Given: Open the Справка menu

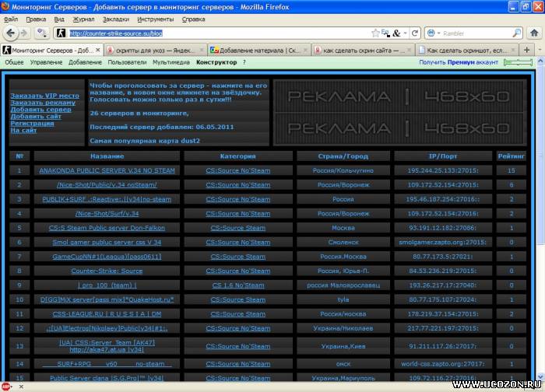Looking at the screenshot, I should click(x=193, y=19).
